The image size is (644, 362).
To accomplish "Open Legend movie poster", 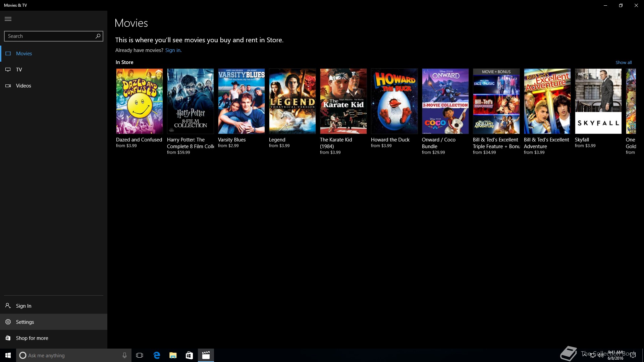I will (292, 101).
